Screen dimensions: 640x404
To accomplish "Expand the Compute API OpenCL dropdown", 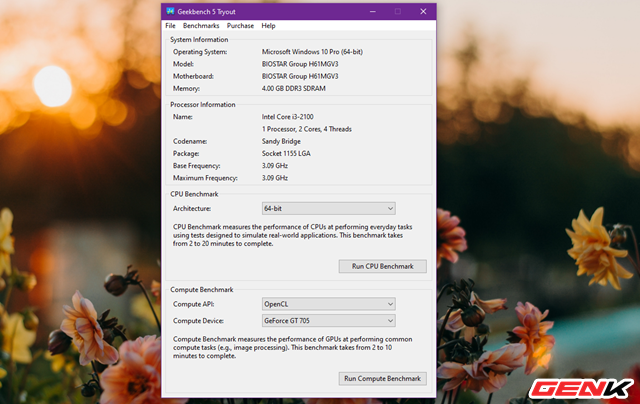I will click(329, 304).
